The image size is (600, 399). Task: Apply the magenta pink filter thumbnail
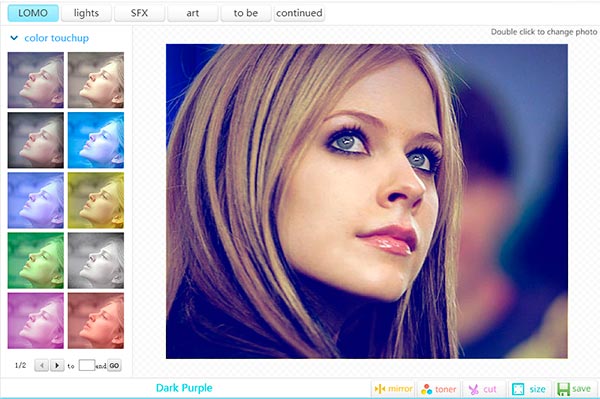click(36, 321)
